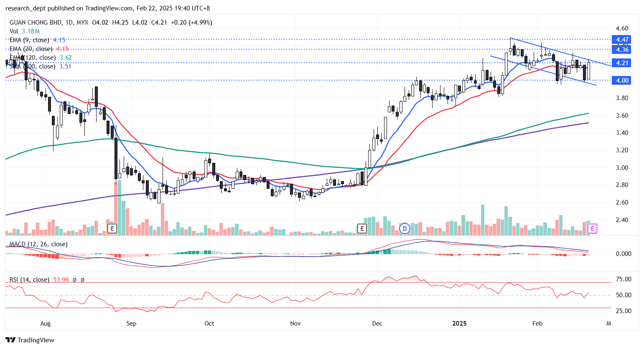This screenshot has width=644, height=349.
Task: Click the C4.21 close value
Action: click(159, 23)
